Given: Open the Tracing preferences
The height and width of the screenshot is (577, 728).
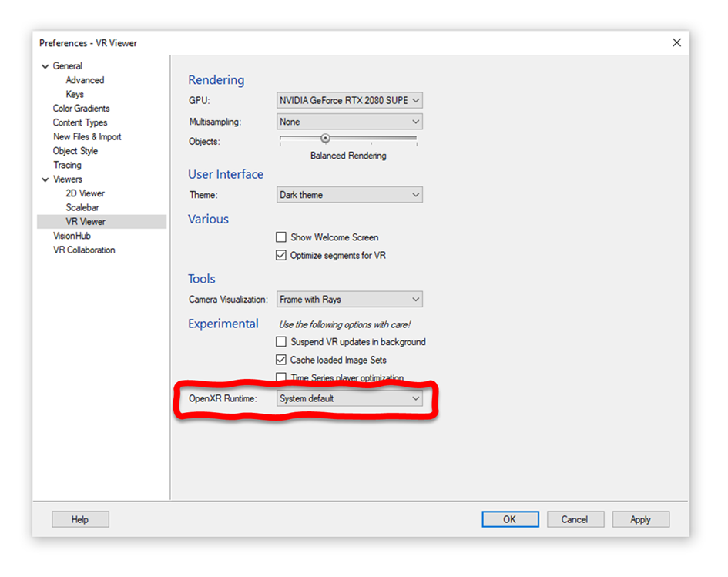Looking at the screenshot, I should pyautogui.click(x=67, y=165).
